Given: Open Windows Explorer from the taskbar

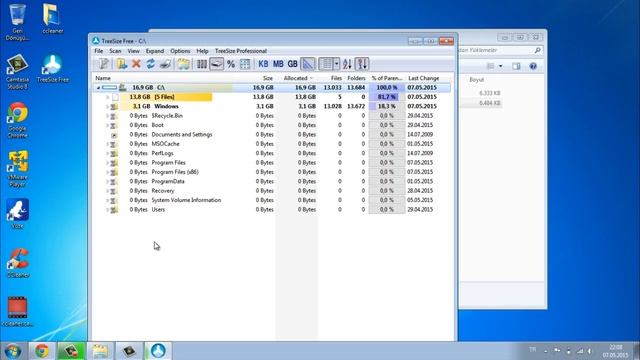Looking at the screenshot, I should [100, 351].
